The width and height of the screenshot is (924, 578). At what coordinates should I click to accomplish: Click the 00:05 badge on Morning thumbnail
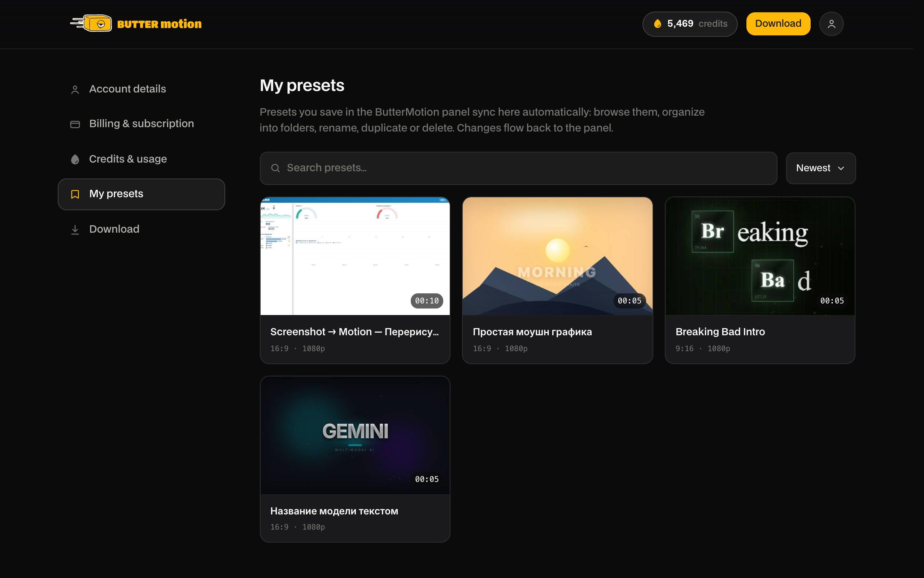(x=629, y=301)
